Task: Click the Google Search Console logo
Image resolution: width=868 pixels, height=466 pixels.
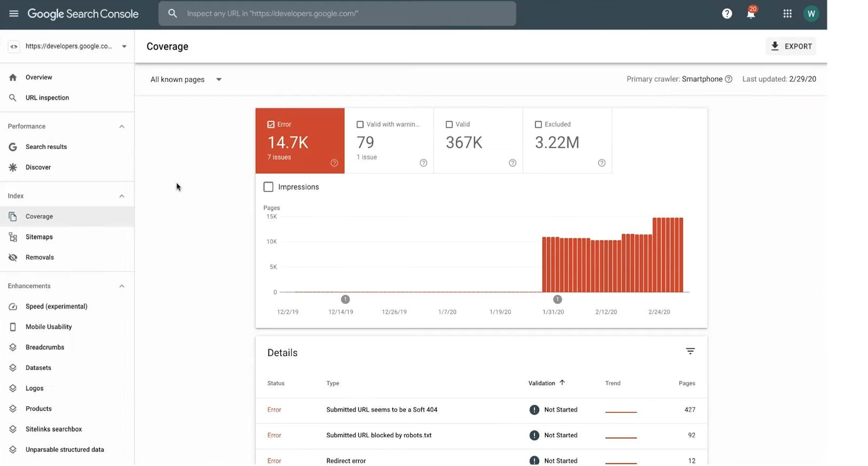Action: coord(83,14)
